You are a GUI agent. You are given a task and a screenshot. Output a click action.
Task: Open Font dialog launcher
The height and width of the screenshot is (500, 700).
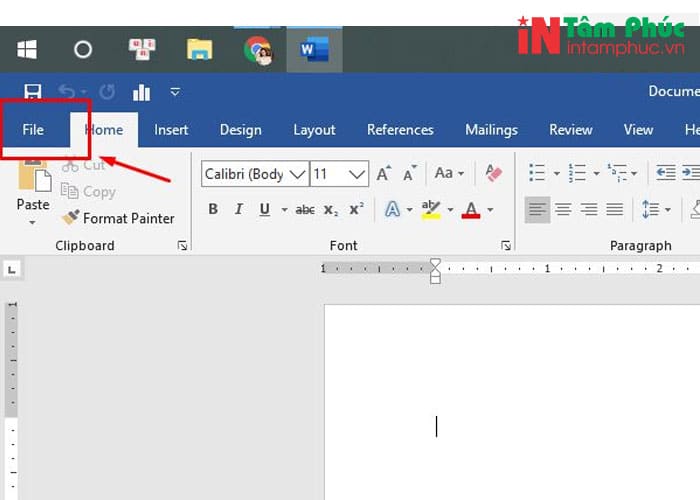pos(506,246)
